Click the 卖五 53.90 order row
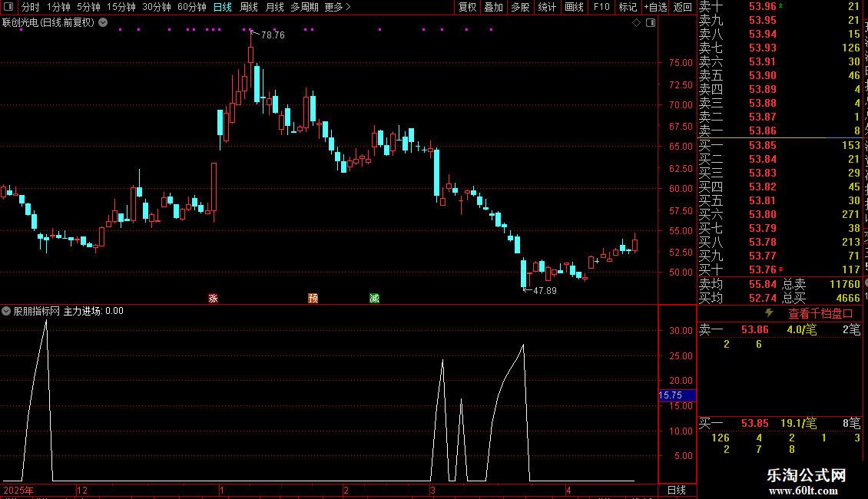Image resolution: width=868 pixels, height=499 pixels. (x=780, y=75)
